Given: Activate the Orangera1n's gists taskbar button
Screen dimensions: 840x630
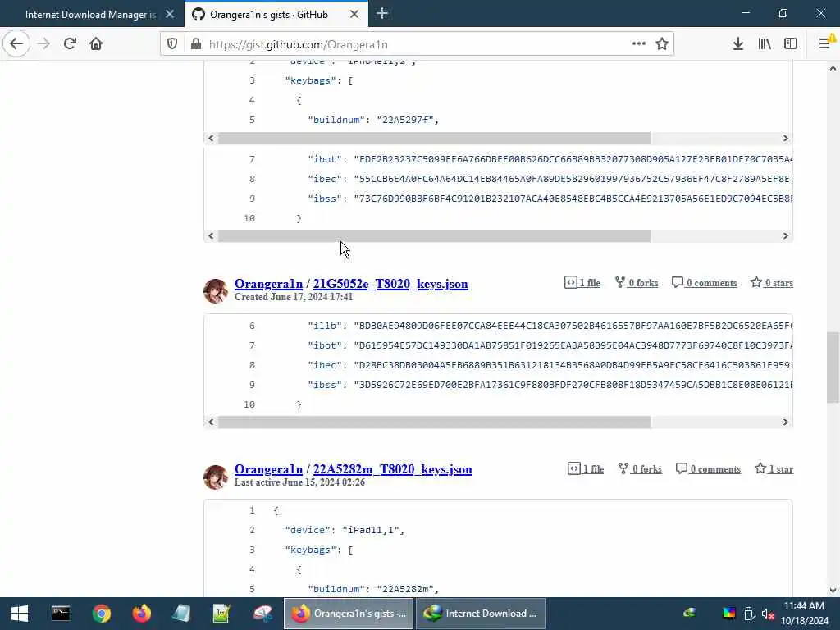Looking at the screenshot, I should point(348,614).
